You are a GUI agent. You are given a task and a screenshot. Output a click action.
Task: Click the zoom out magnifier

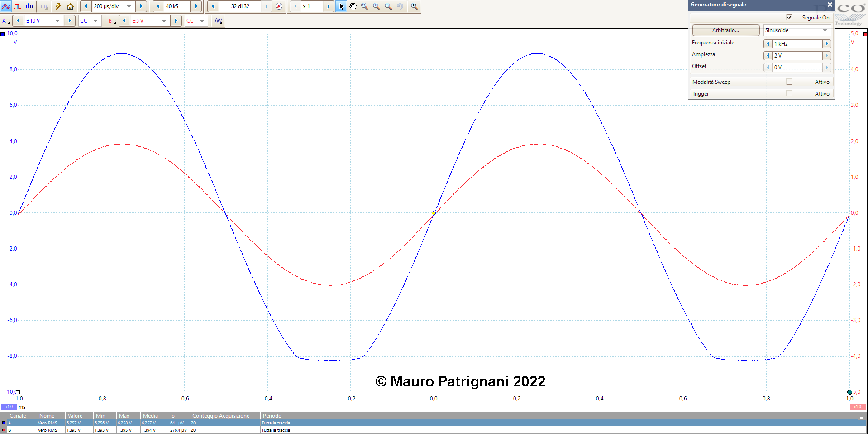[388, 6]
